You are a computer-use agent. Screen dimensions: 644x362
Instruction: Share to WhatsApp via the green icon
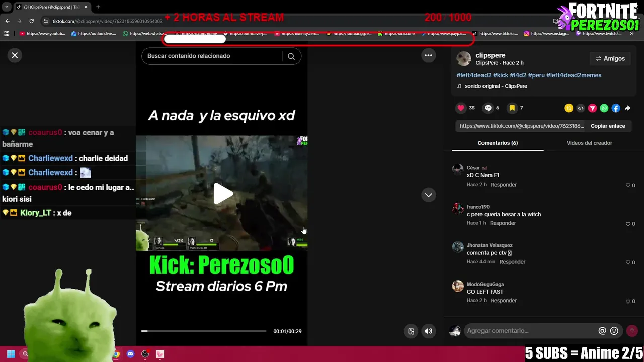pyautogui.click(x=604, y=108)
